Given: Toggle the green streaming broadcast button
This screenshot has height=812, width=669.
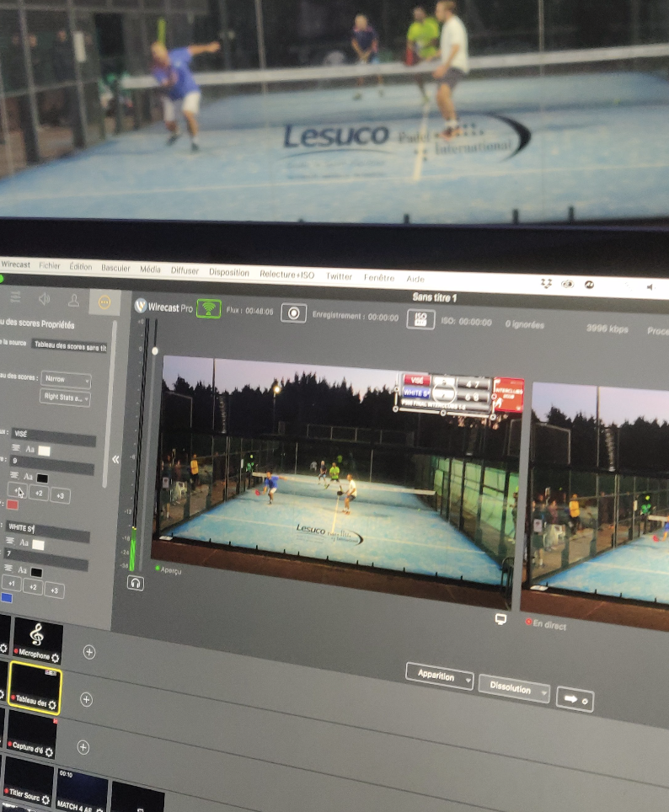Looking at the screenshot, I should pos(209,308).
